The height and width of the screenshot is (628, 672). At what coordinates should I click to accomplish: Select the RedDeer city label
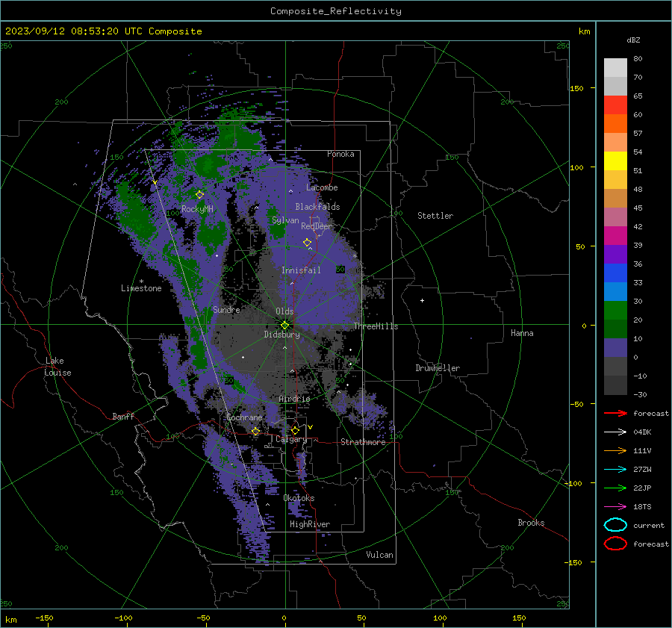(x=317, y=226)
